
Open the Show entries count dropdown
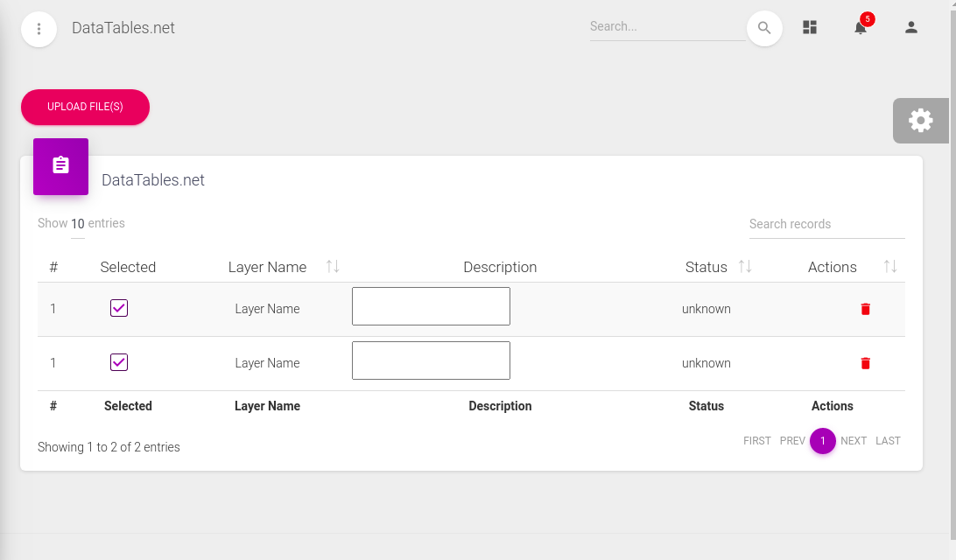78,224
